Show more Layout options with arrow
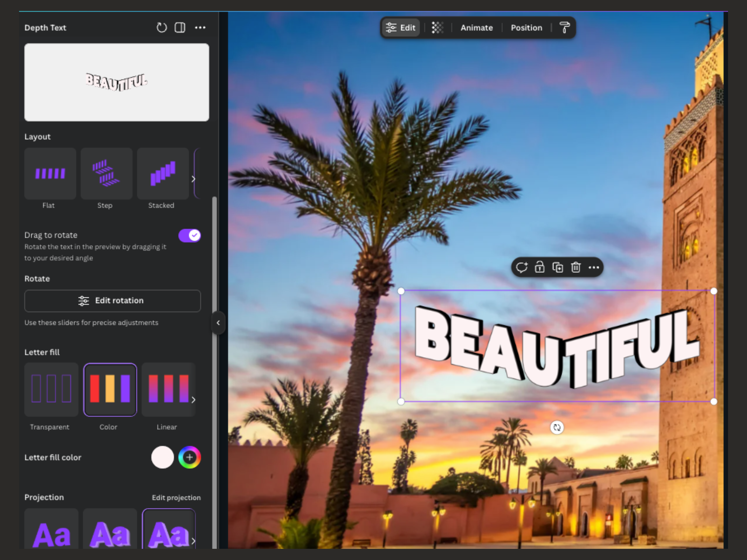747x560 pixels. 194,179
